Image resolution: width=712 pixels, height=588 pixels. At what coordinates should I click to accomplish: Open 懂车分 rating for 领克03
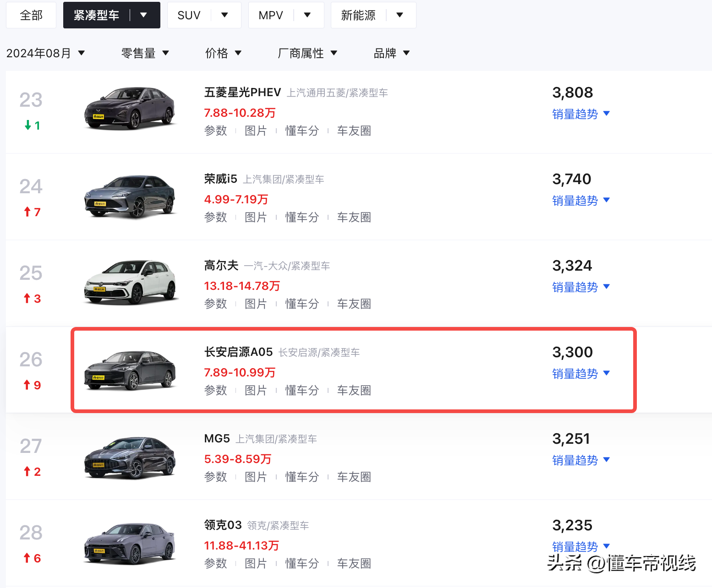302,563
